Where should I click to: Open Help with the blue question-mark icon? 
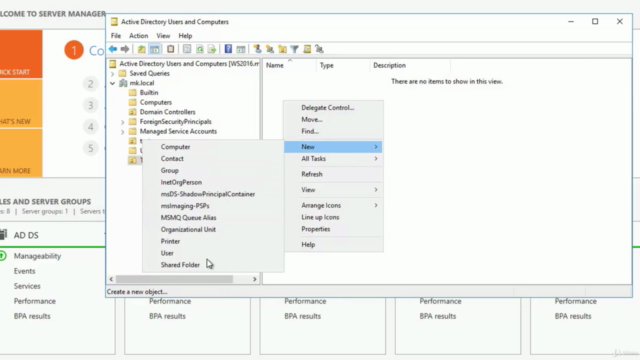point(228,49)
